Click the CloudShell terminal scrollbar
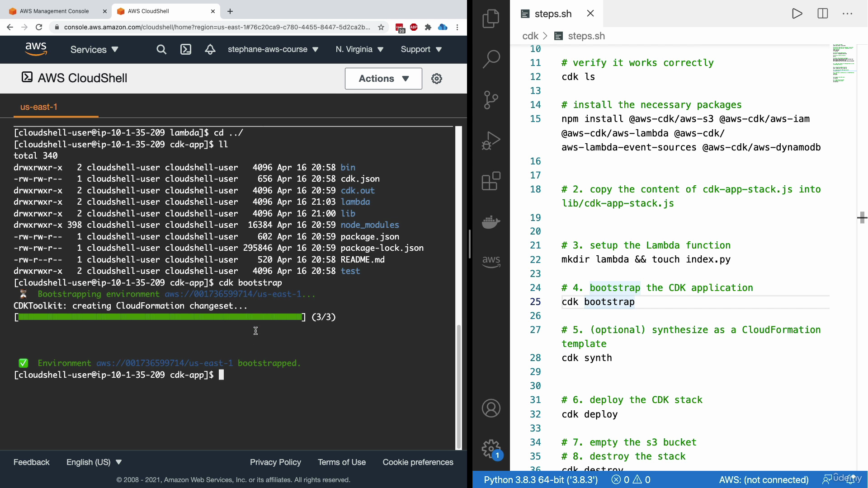 (x=459, y=386)
